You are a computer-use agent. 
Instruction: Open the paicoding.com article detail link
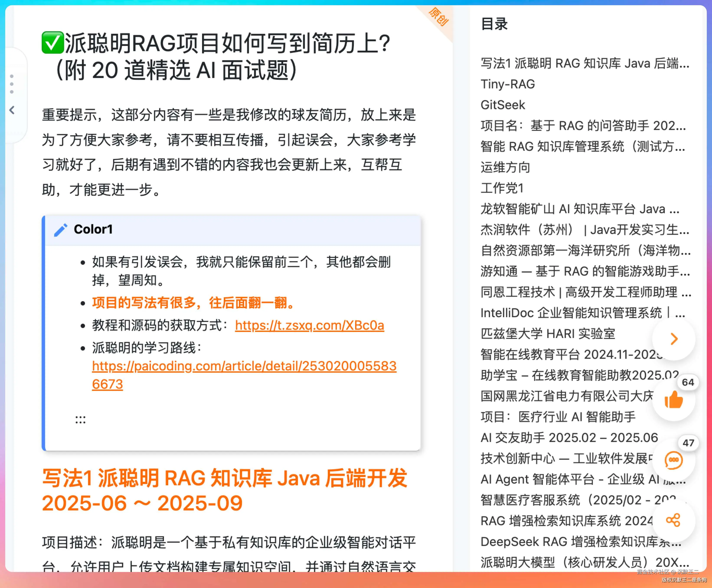[244, 375]
